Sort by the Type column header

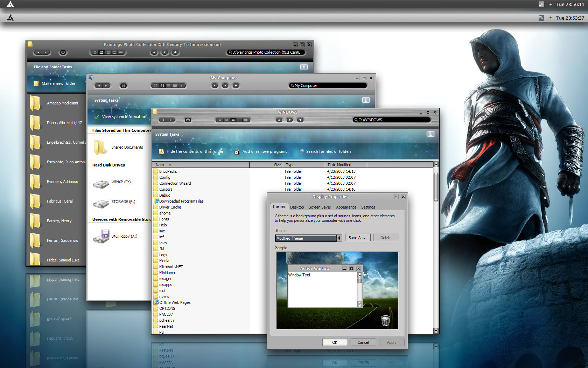[x=304, y=165]
